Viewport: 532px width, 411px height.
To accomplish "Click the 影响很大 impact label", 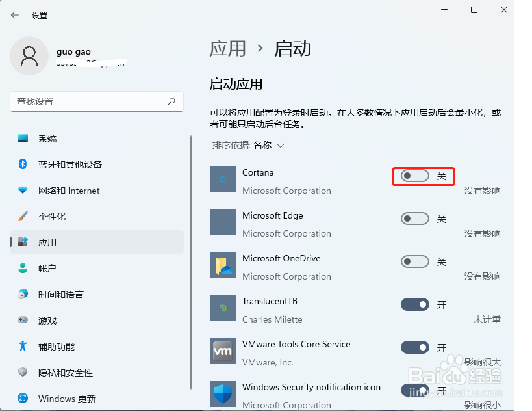I will pyautogui.click(x=482, y=362).
